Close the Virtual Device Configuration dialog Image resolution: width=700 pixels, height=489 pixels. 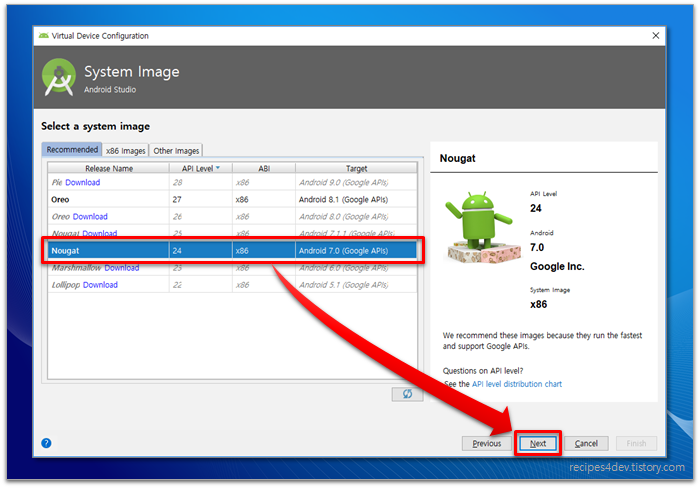pyautogui.click(x=655, y=36)
